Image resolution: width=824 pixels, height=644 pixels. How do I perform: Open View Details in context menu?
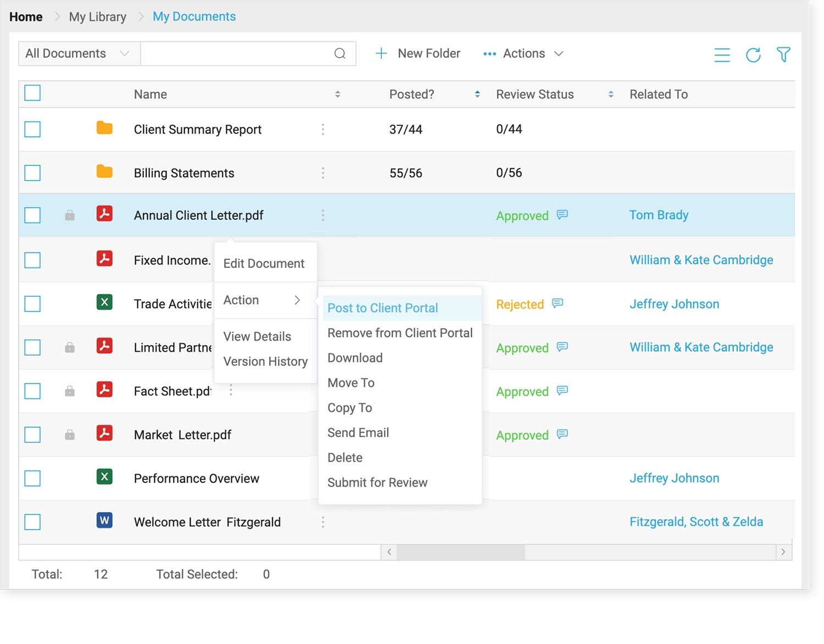tap(257, 336)
